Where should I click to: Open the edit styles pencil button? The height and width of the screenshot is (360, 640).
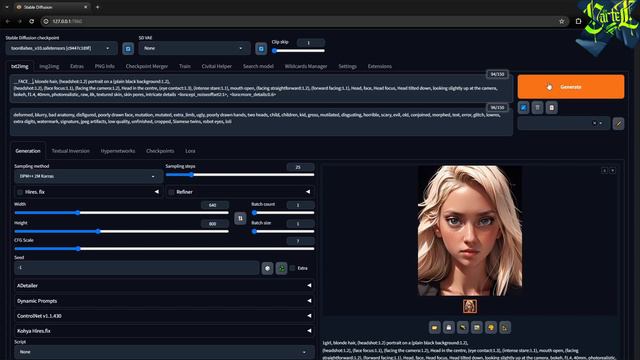click(x=618, y=124)
